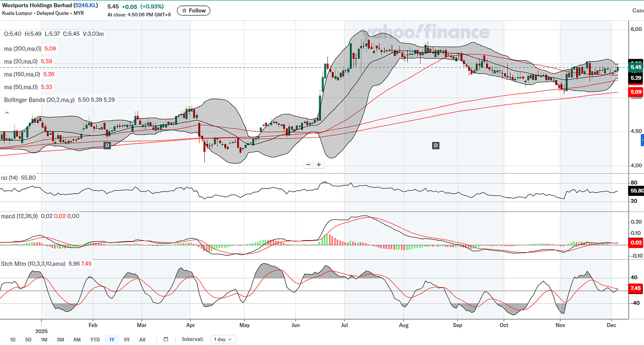The height and width of the screenshot is (345, 644).
Task: Click the 2025 year axis label
Action: [x=42, y=331]
